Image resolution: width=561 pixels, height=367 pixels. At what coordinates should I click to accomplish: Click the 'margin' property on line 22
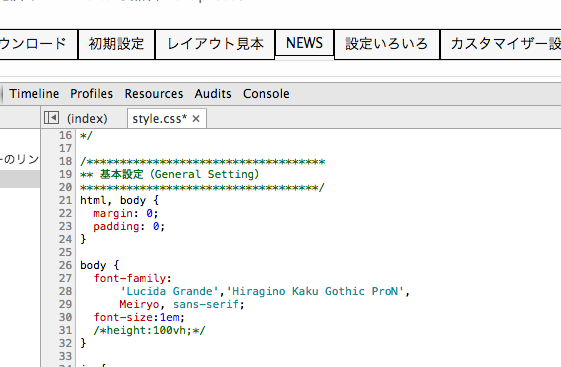click(113, 214)
